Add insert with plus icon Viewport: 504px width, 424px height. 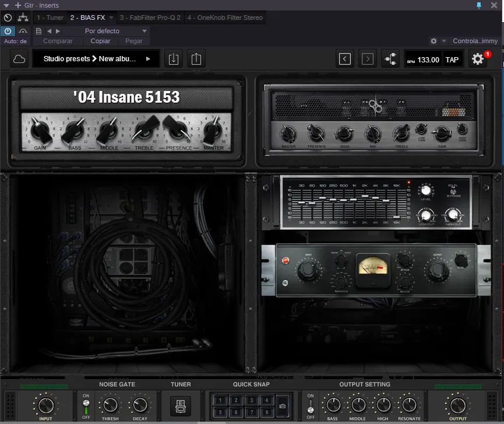(x=18, y=5)
